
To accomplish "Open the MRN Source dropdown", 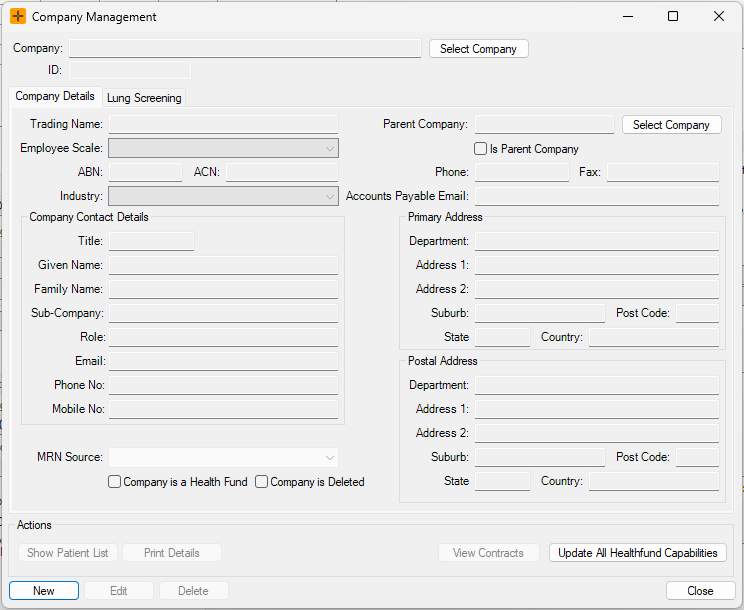I will [223, 458].
